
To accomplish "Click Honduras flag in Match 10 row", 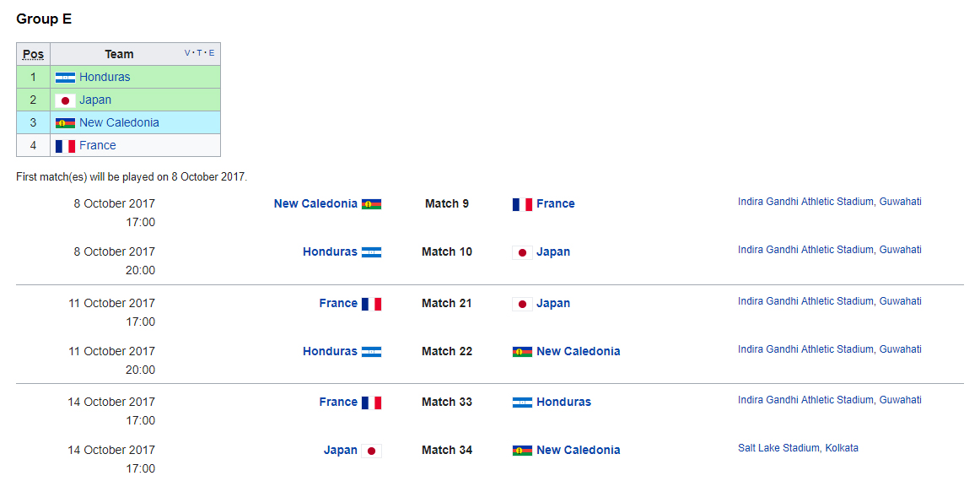I will click(x=371, y=252).
